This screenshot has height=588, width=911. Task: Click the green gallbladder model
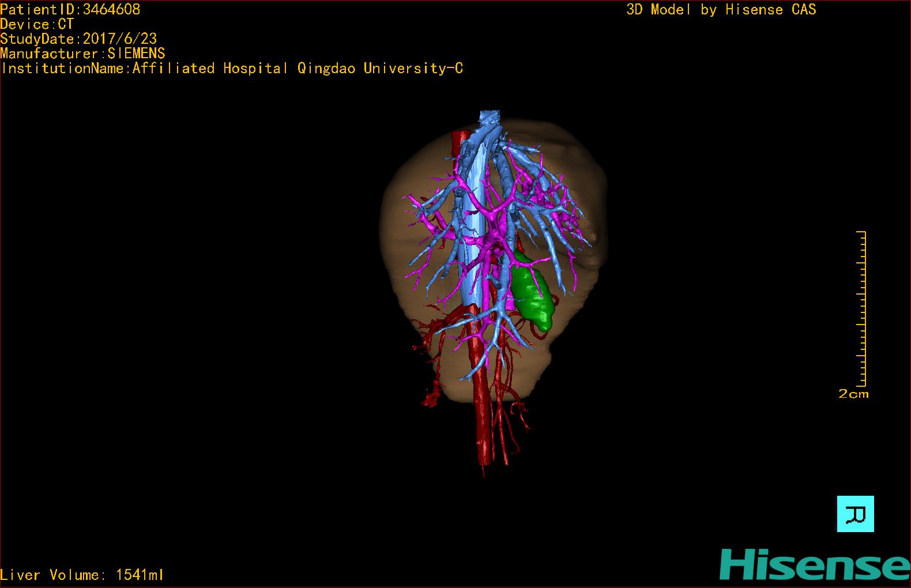point(532,292)
